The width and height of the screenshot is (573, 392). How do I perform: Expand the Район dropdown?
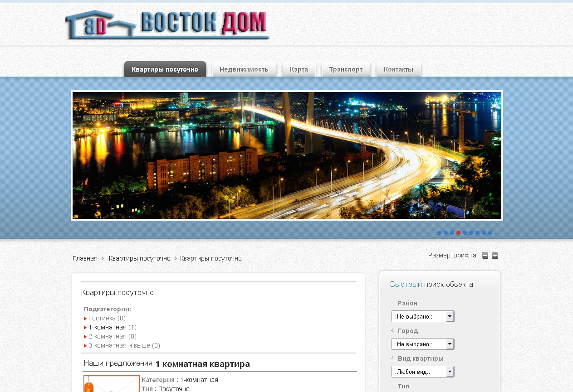pos(422,316)
